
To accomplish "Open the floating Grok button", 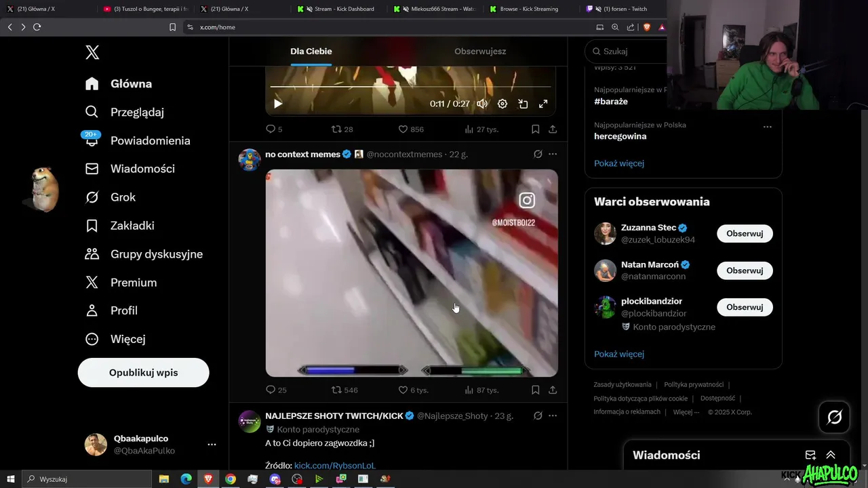I will tap(835, 418).
